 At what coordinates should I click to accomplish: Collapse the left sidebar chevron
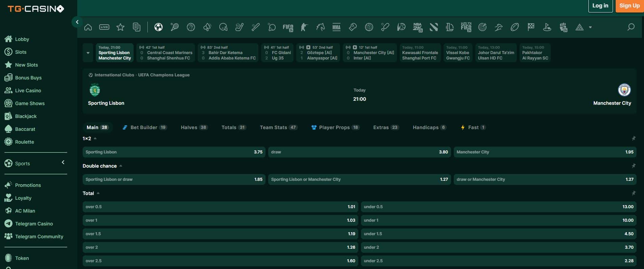point(77,22)
